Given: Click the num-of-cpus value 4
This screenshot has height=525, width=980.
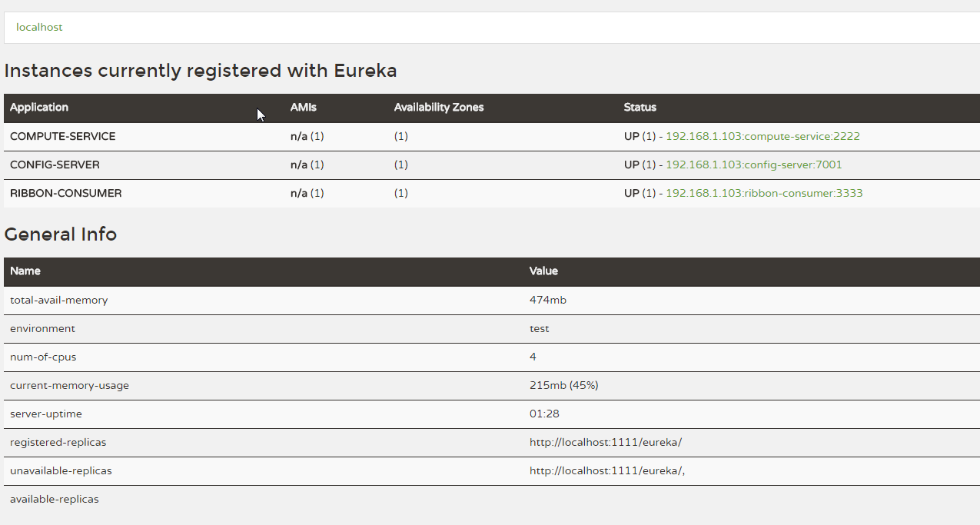Looking at the screenshot, I should point(533,357).
